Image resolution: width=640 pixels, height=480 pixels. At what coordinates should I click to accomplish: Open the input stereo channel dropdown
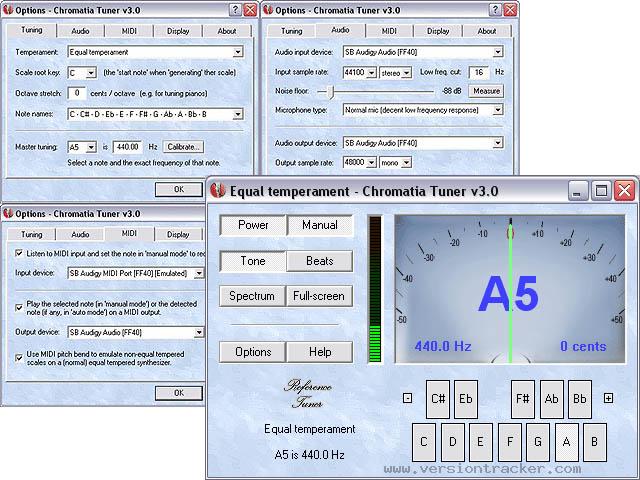[x=407, y=73]
